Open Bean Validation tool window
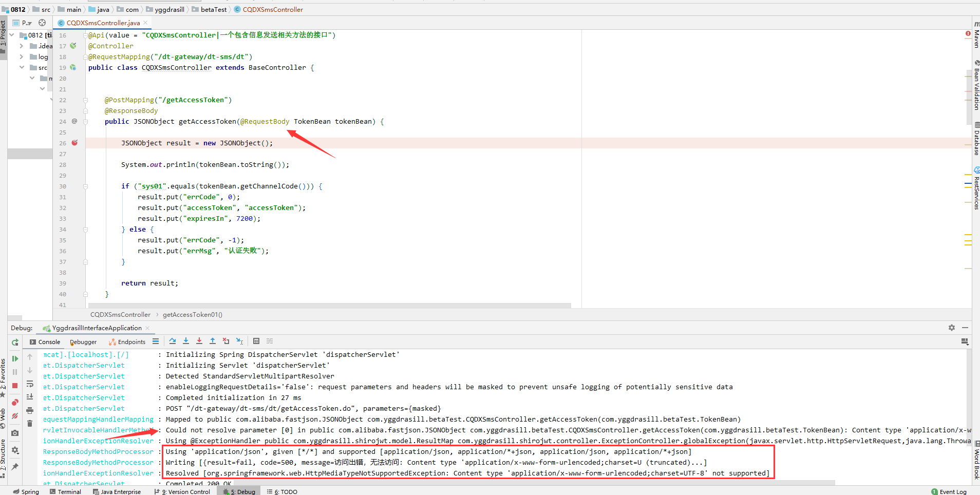Image resolution: width=980 pixels, height=495 pixels. [x=976, y=86]
